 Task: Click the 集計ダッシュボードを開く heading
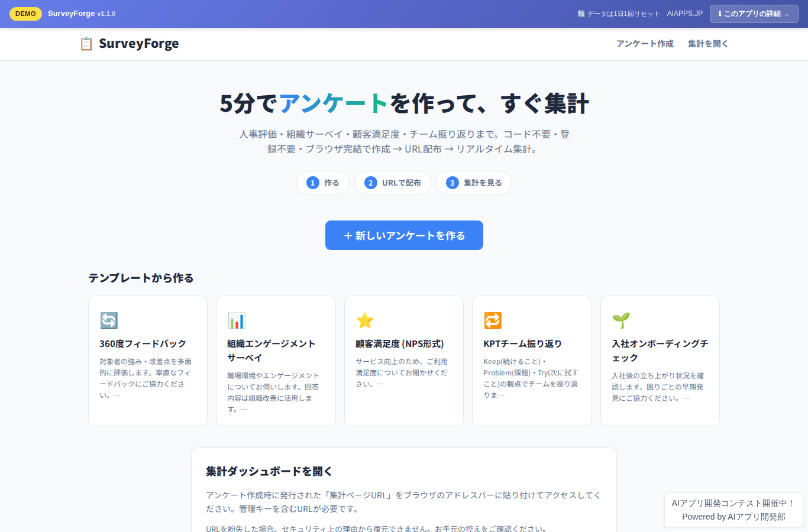click(269, 471)
